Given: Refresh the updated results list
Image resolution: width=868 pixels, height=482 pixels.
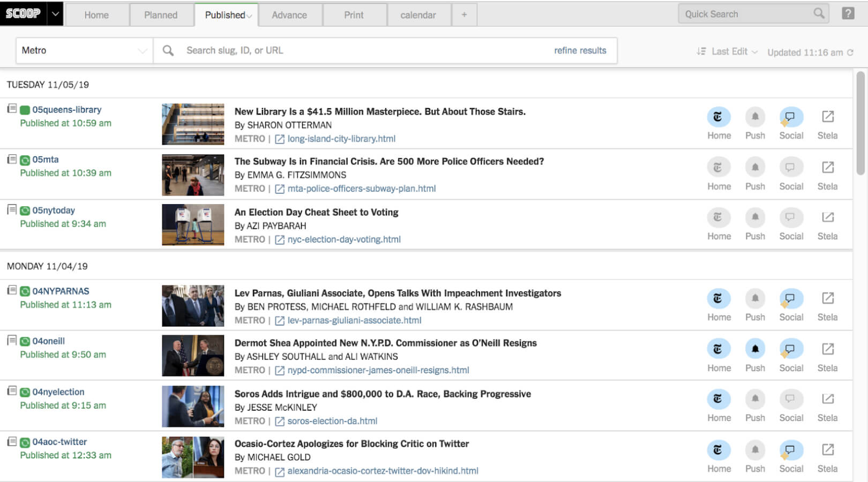Looking at the screenshot, I should coord(850,52).
